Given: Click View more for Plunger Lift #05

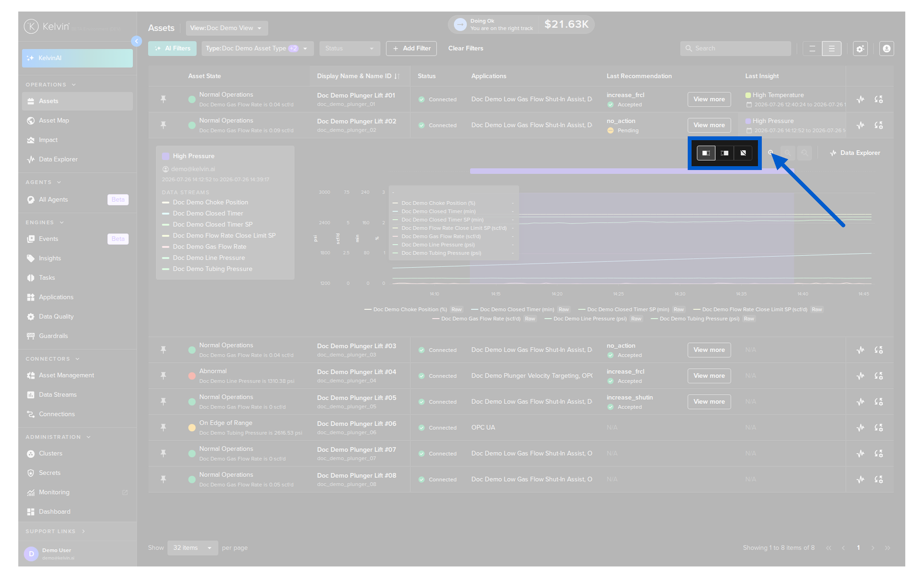Looking at the screenshot, I should pos(709,402).
